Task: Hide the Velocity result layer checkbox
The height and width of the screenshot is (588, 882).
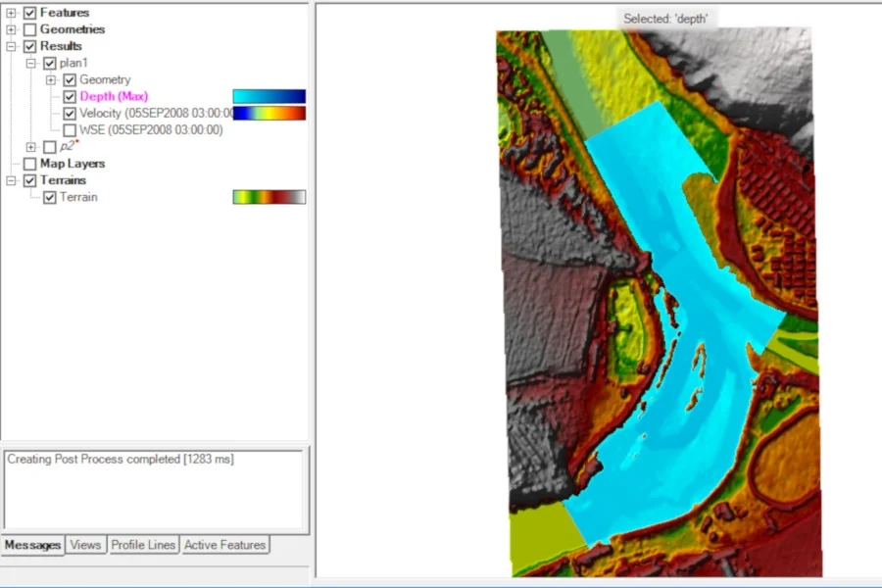Action: [x=70, y=114]
